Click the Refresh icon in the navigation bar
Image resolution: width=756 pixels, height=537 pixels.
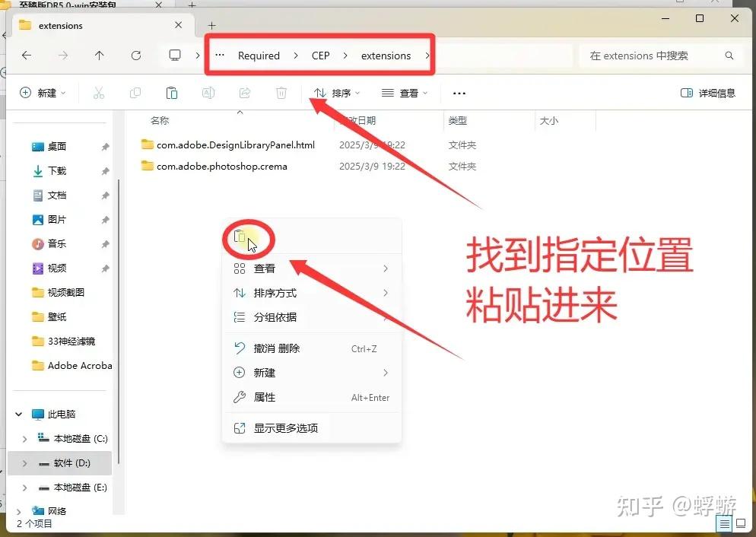[x=136, y=55]
